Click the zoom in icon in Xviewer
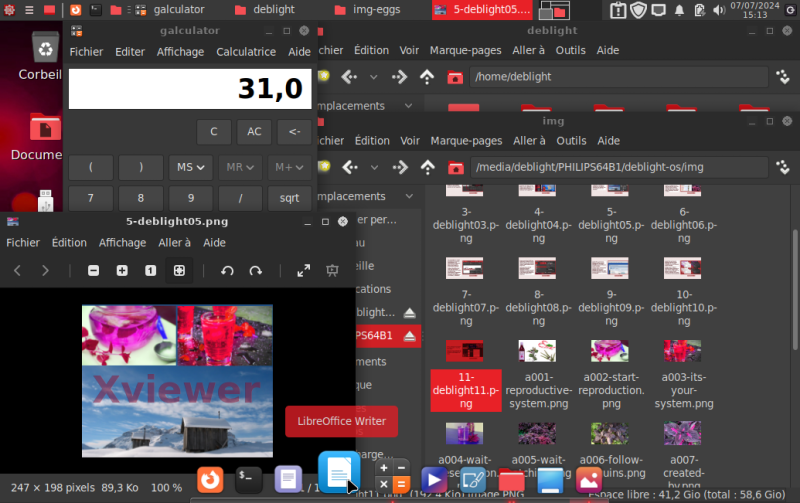This screenshot has width=800, height=503. coord(122,271)
